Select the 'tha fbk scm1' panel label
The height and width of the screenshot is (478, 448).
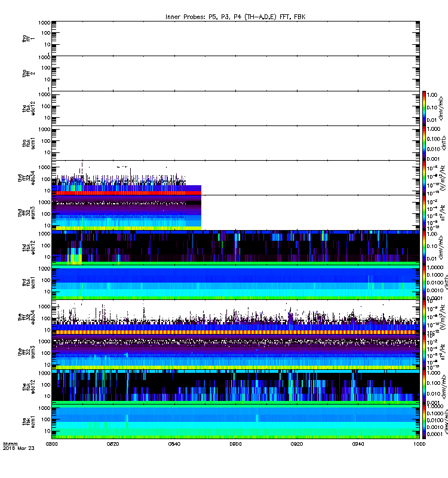pos(28,143)
